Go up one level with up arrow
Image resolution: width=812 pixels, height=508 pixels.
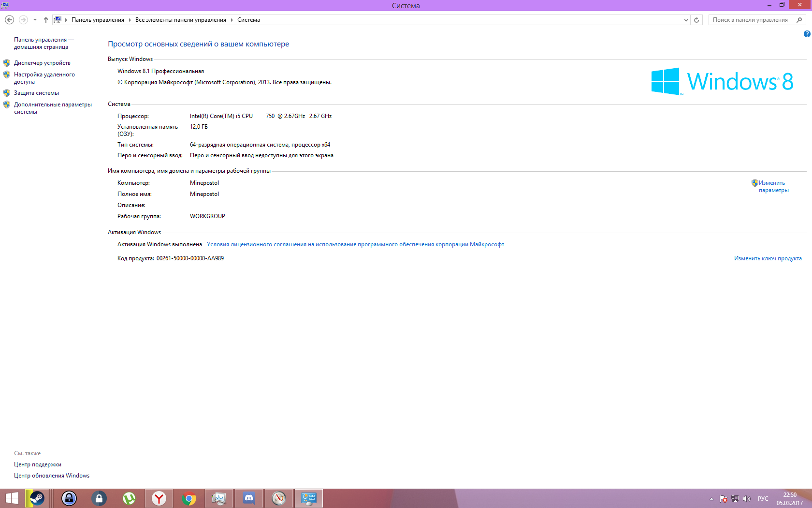(45, 20)
